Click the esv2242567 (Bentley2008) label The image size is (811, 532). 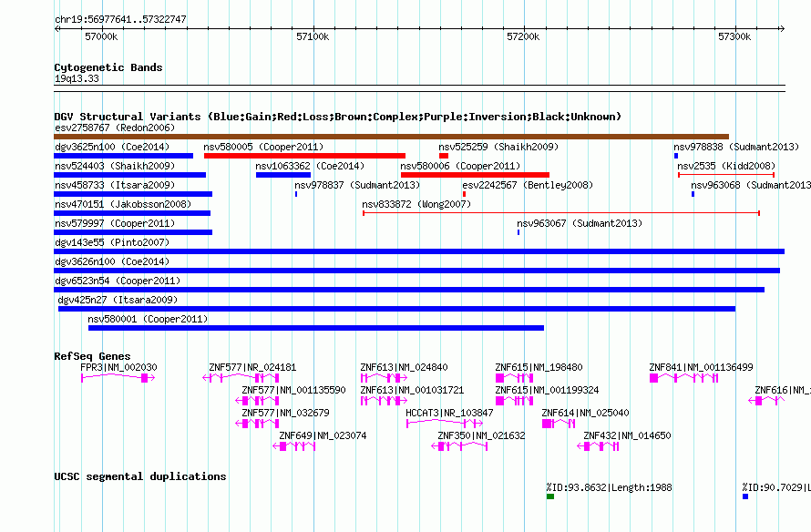pyautogui.click(x=528, y=185)
